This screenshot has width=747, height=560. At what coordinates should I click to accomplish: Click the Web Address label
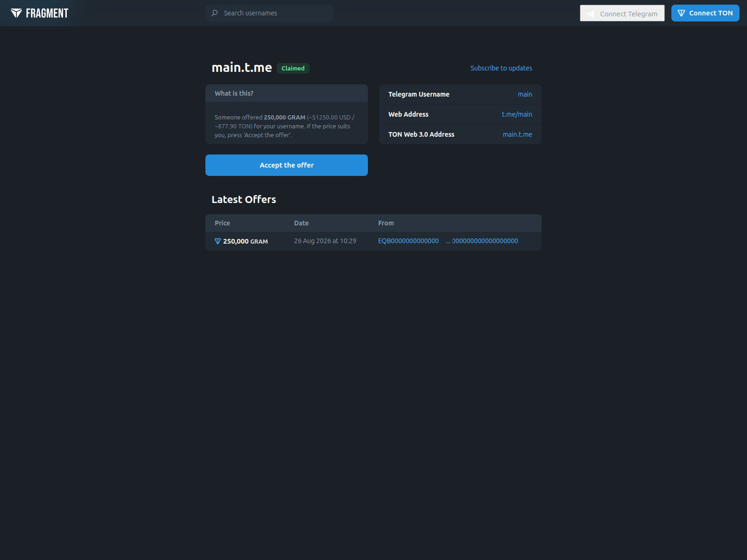click(x=409, y=114)
